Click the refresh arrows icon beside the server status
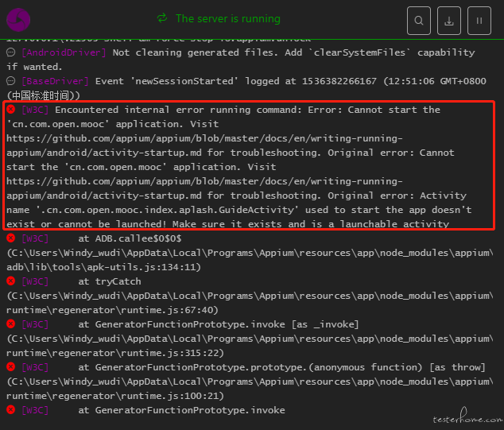This screenshot has height=430, width=504. 162,18
